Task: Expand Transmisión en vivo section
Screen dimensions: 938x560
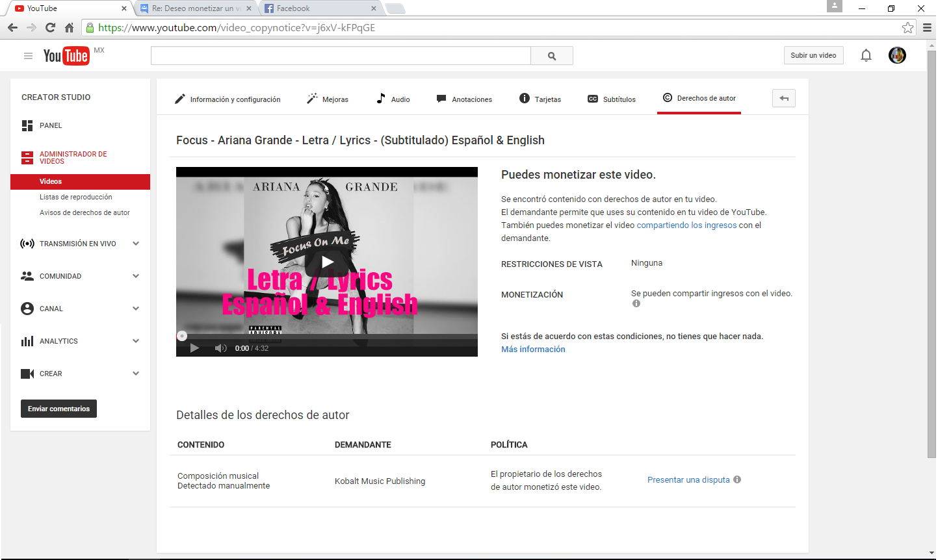Action: (x=136, y=244)
